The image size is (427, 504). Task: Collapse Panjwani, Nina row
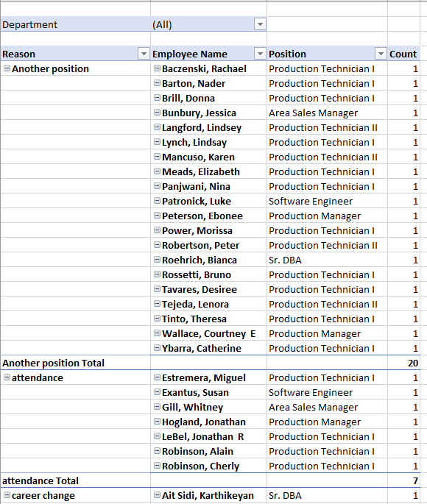(157, 186)
